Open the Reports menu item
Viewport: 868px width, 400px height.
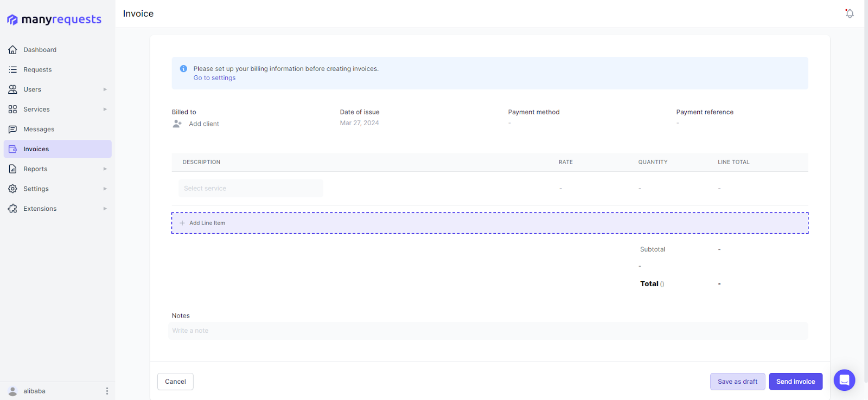pos(58,169)
